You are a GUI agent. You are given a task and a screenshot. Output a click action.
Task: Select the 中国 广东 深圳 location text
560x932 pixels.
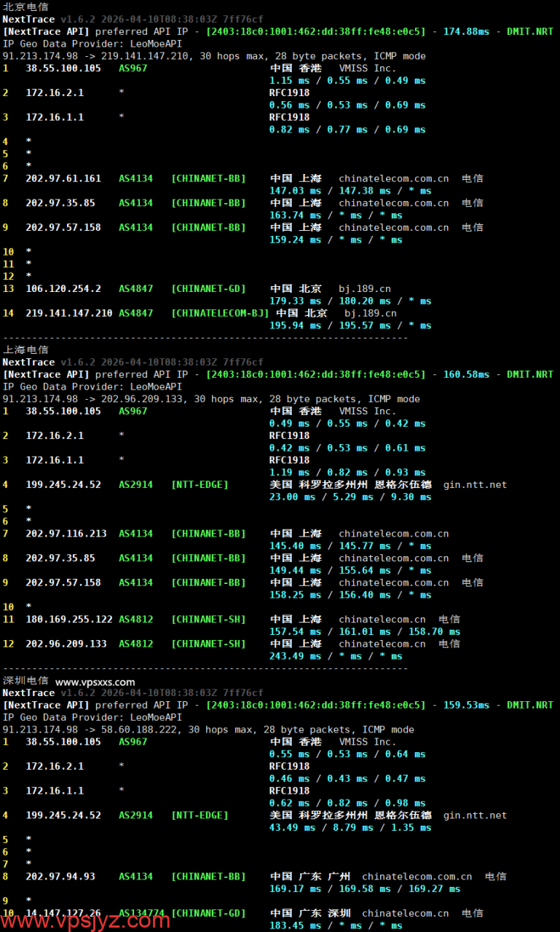[x=310, y=913]
